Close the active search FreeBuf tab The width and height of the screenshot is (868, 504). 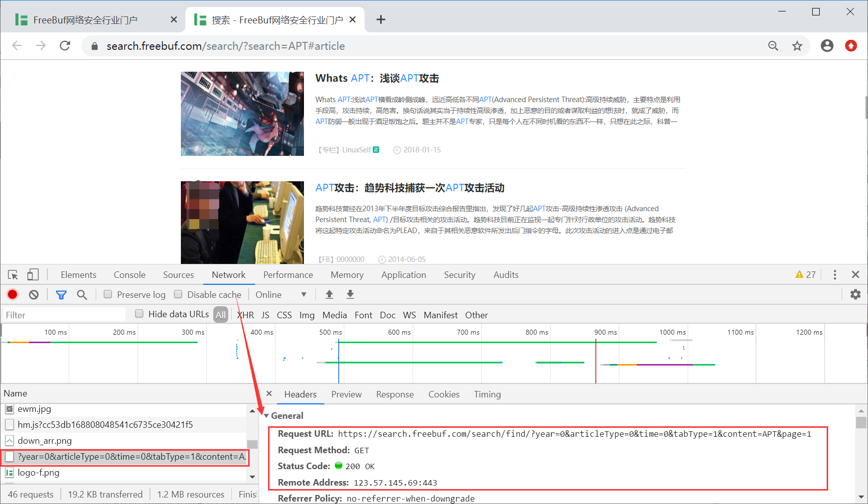[x=353, y=19]
